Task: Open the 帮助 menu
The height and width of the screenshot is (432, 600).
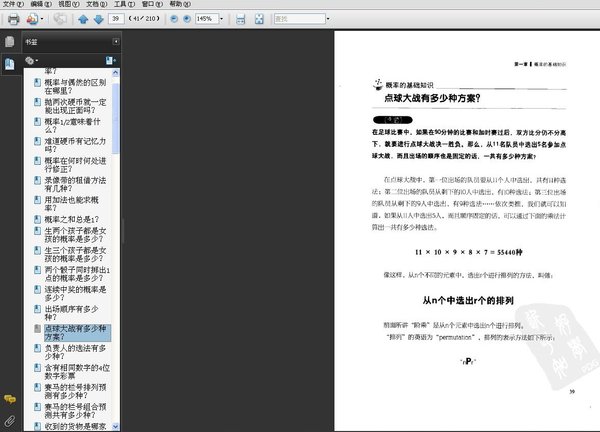Action: pos(180,4)
